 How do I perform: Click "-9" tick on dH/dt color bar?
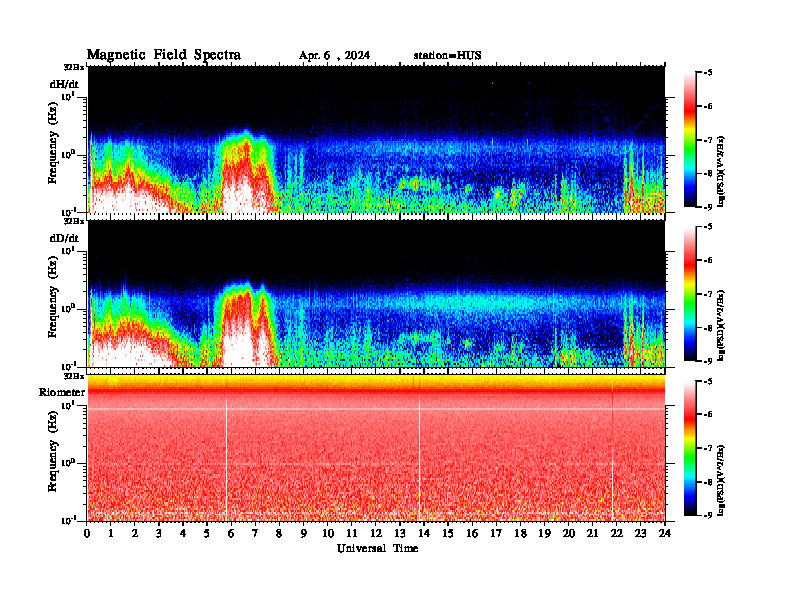708,207
